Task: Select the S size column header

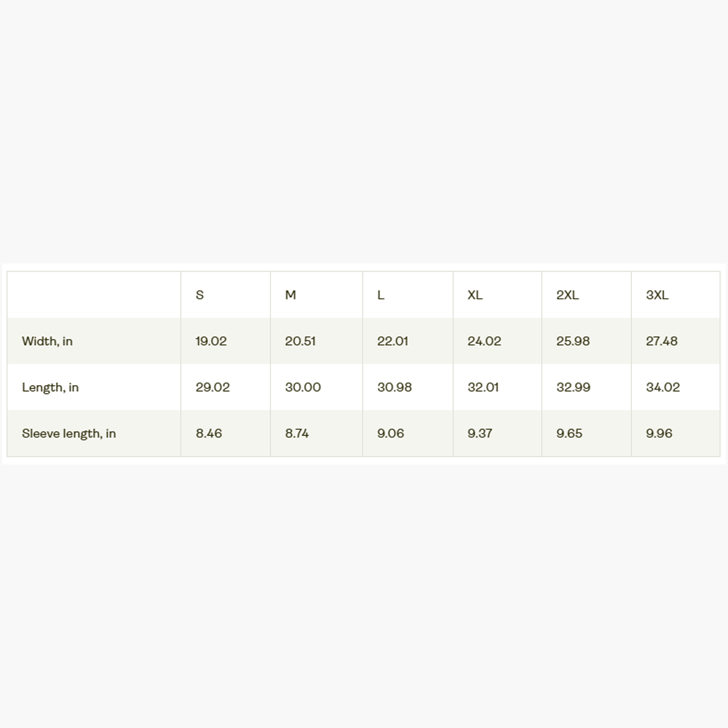Action: (199, 295)
